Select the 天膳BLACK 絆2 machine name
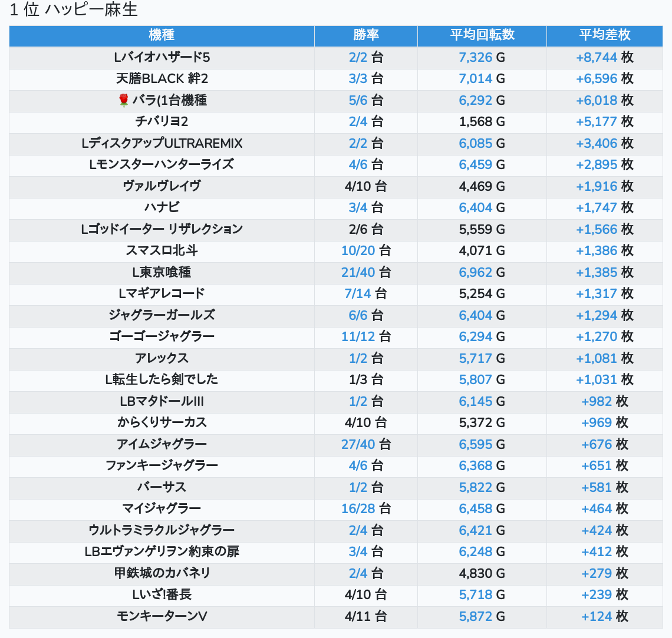 (x=162, y=79)
